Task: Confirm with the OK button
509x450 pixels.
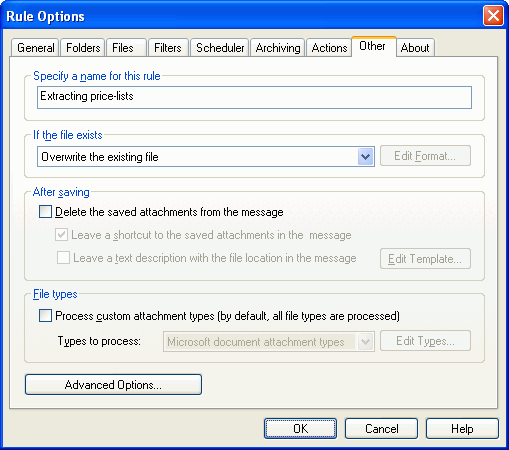Action: point(300,429)
